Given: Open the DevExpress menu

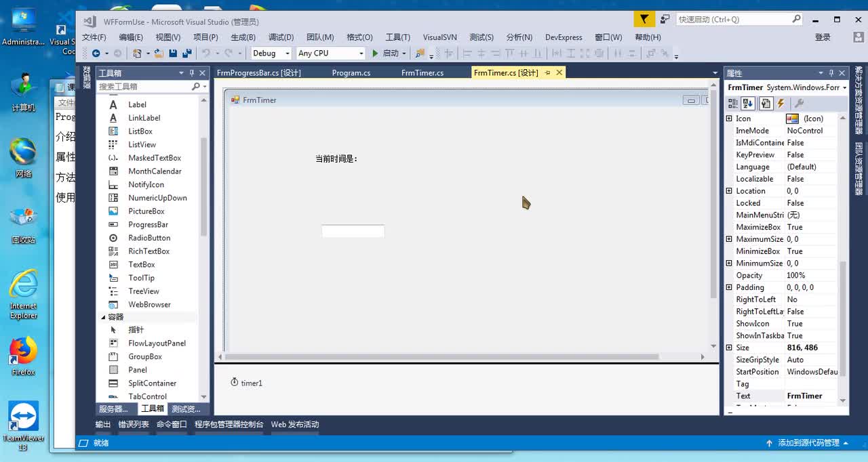Looking at the screenshot, I should (x=564, y=37).
